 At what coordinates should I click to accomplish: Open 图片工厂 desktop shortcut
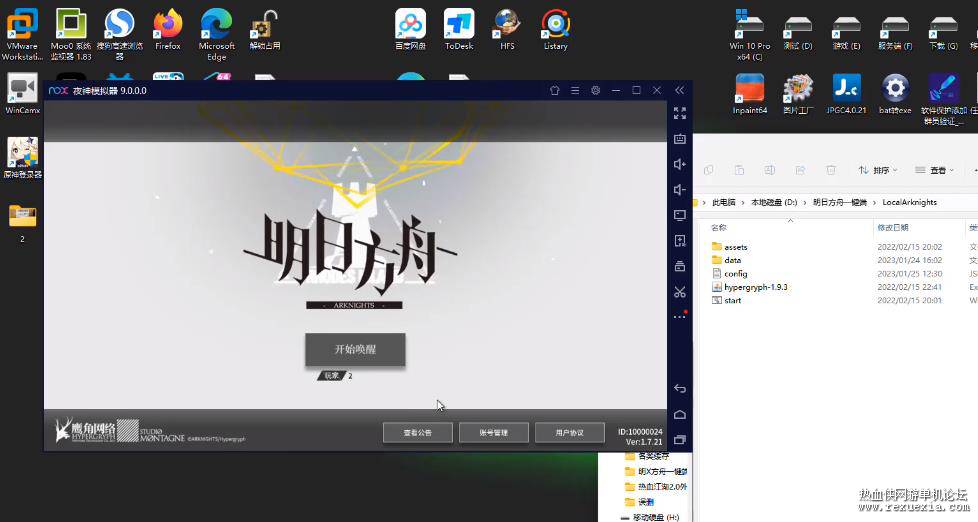[x=798, y=94]
